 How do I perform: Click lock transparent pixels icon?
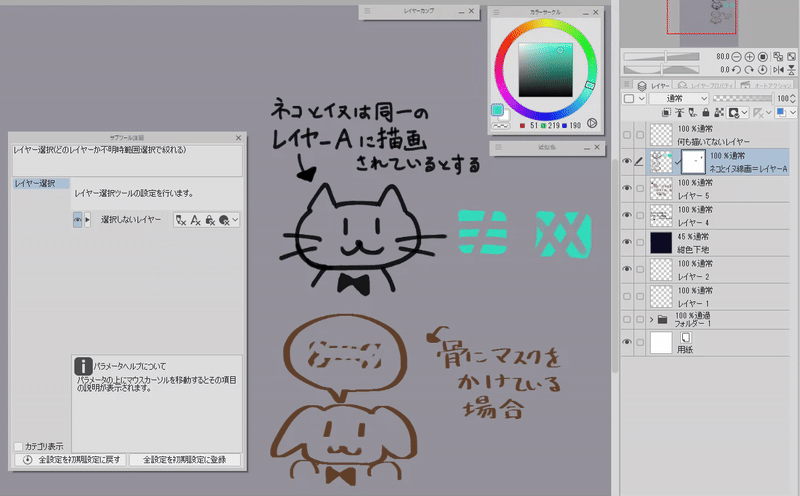[719, 112]
